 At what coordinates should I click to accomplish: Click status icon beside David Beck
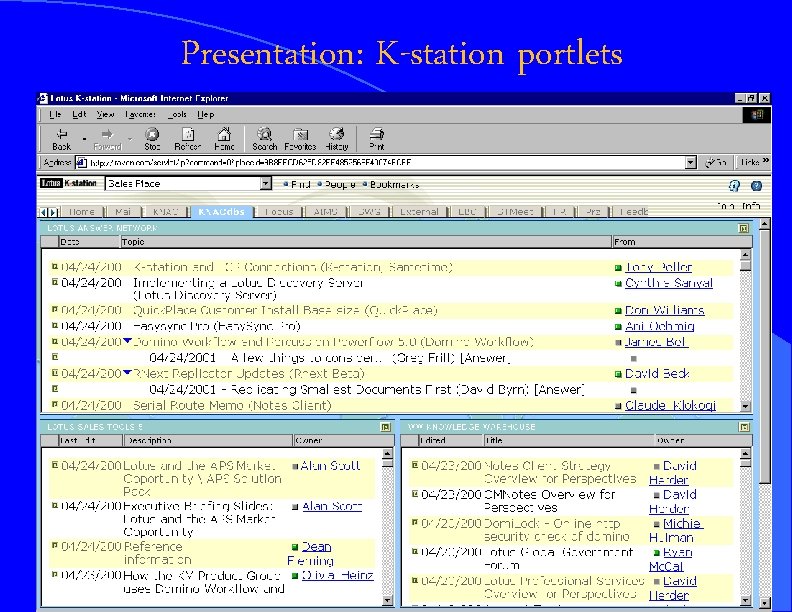617,374
